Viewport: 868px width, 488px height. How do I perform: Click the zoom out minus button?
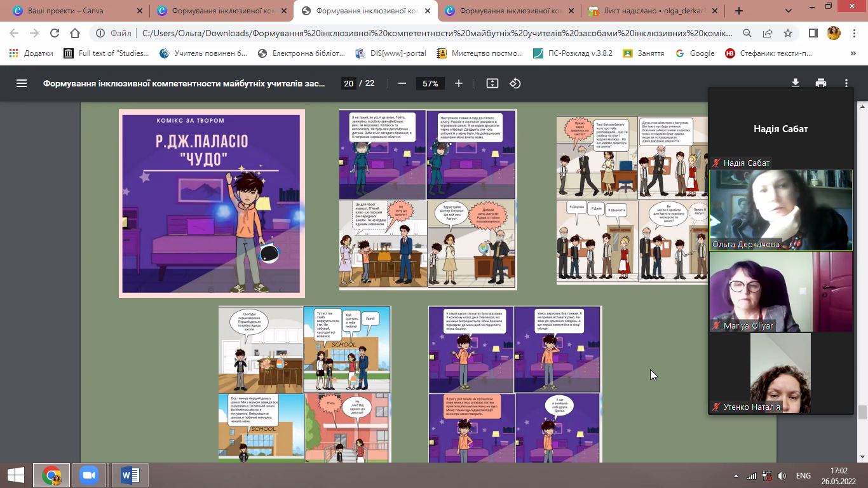[402, 83]
